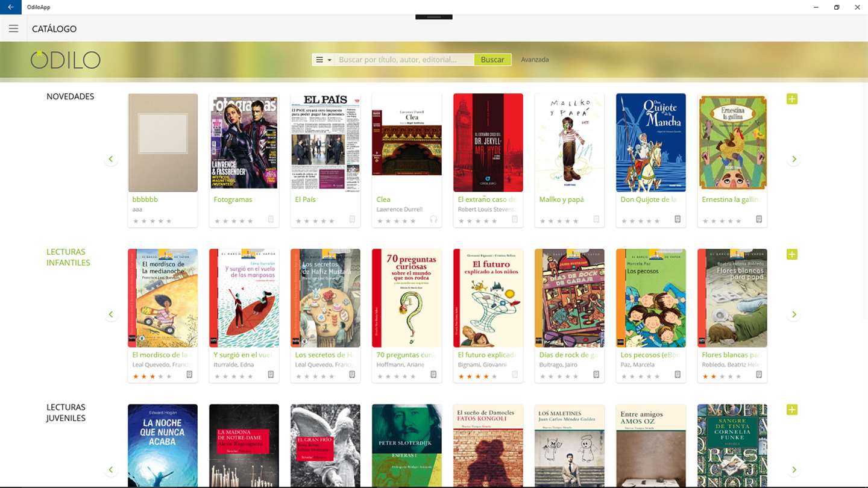
Task: Show next books in Novedades carousel
Action: coord(794,159)
